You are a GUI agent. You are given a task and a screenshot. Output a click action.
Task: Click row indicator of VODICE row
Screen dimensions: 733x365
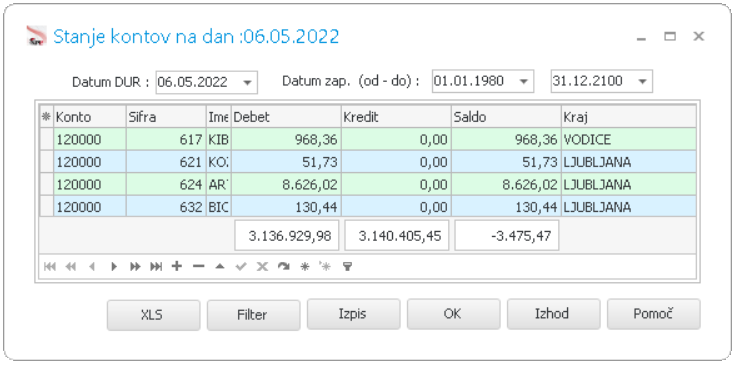coord(46,139)
